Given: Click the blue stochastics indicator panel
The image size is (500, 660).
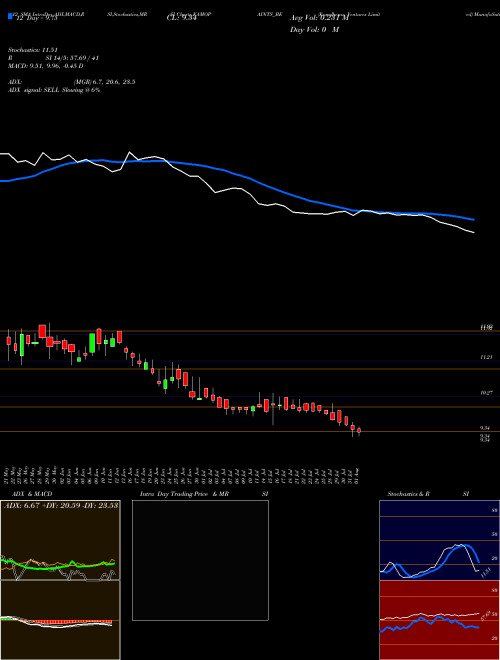Looking at the screenshot, I should 439,540.
